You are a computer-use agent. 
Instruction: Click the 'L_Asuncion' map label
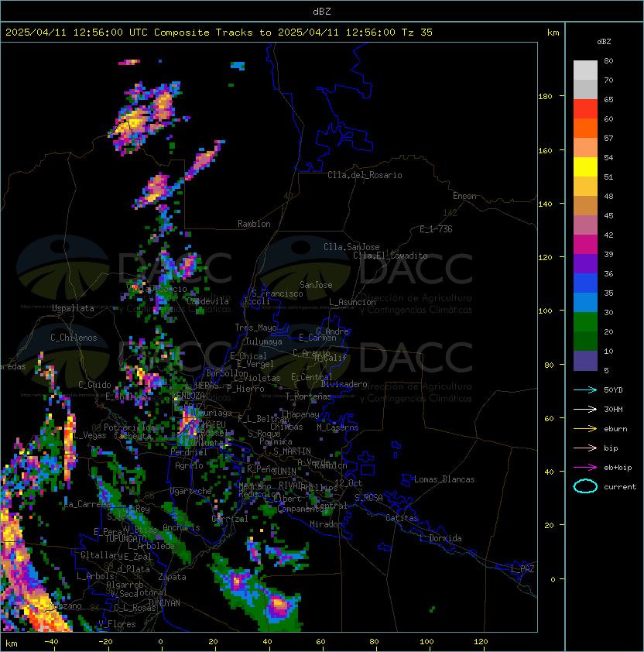352,302
